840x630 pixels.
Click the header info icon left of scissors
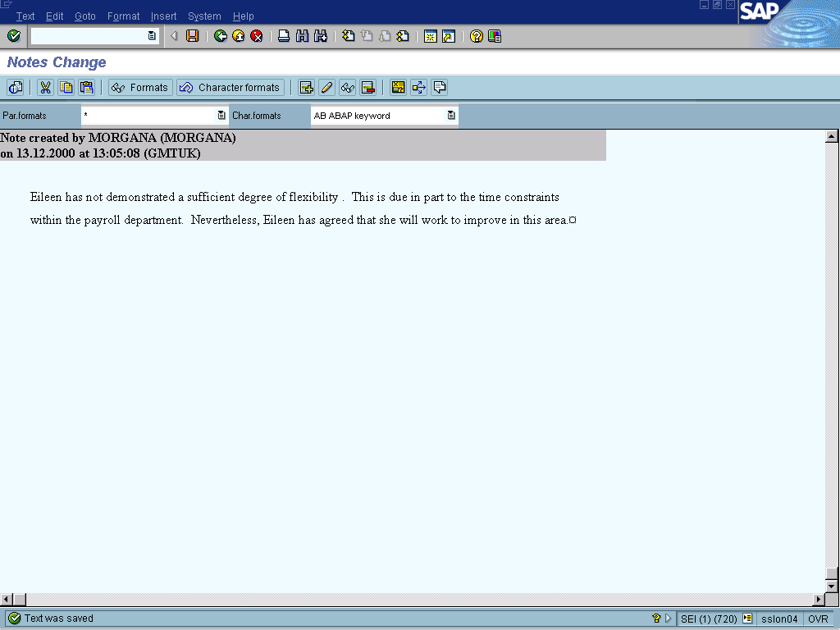(16, 87)
